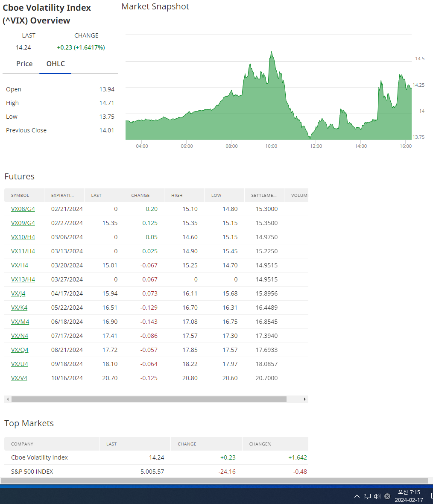The image size is (433, 504).
Task: Open the VX11/H4 futures link
Action: [23, 251]
